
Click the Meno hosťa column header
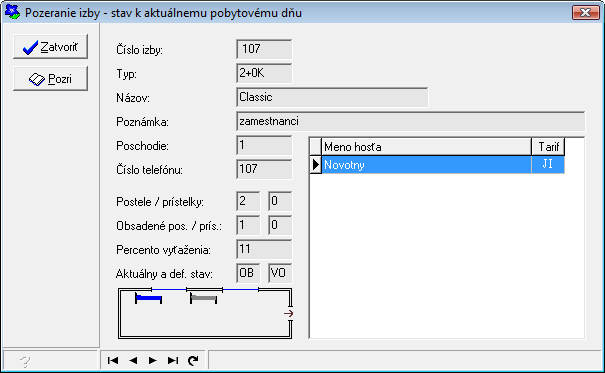pyautogui.click(x=426, y=147)
